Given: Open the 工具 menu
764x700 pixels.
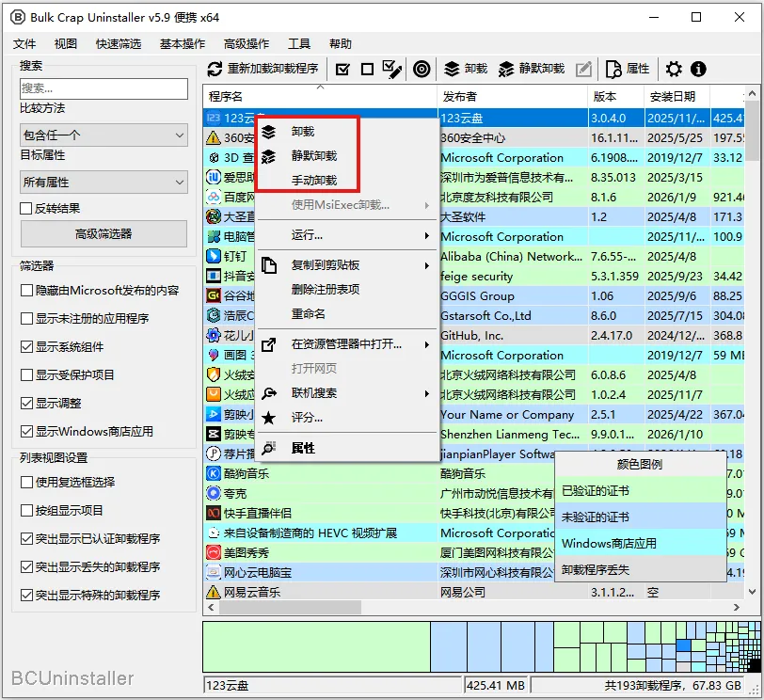Looking at the screenshot, I should click(299, 44).
